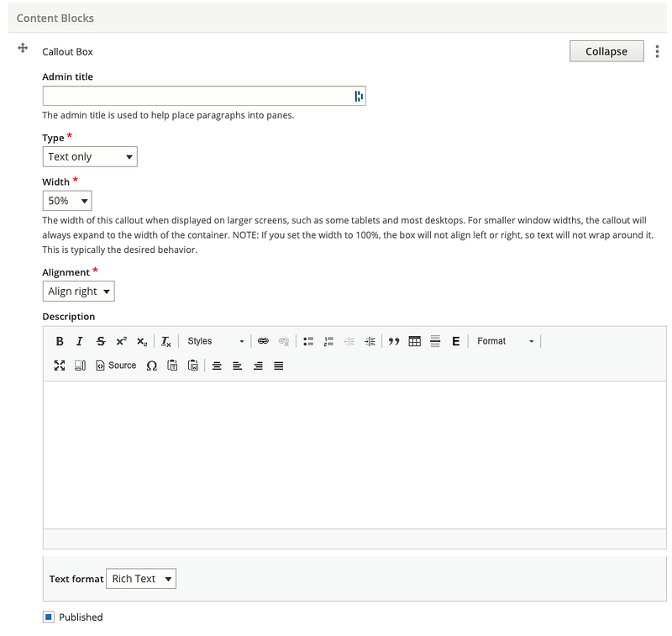Image resolution: width=672 pixels, height=636 pixels.
Task: Insert a table
Action: click(x=414, y=341)
